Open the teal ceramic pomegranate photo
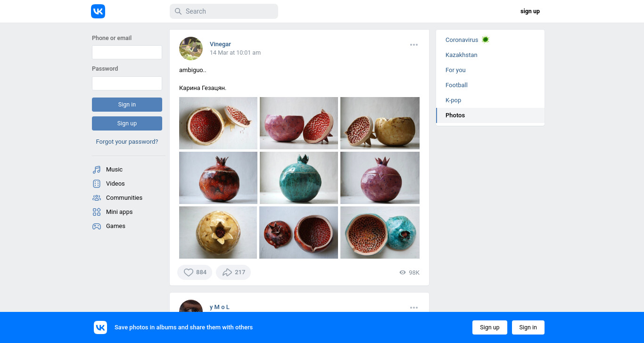The height and width of the screenshot is (343, 644). (299, 178)
